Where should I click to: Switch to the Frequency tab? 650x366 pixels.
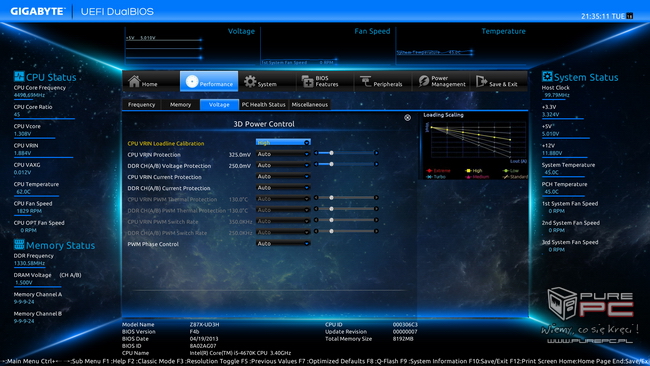(x=141, y=104)
